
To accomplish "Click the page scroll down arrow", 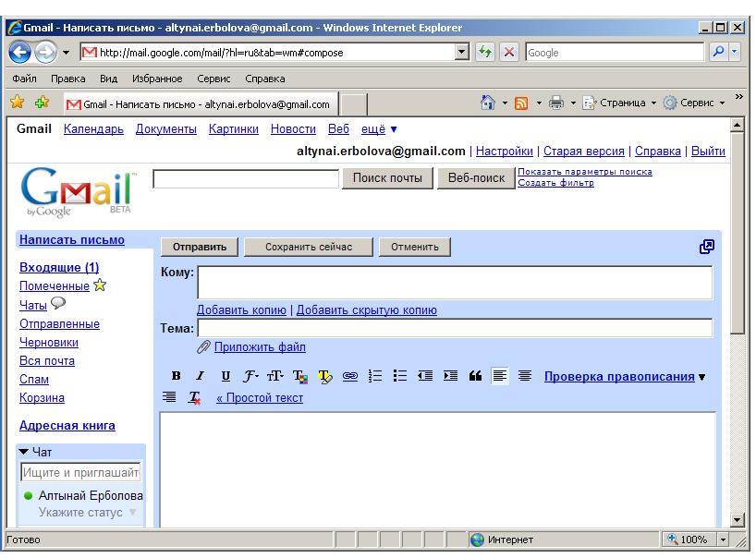I will pyautogui.click(x=738, y=520).
